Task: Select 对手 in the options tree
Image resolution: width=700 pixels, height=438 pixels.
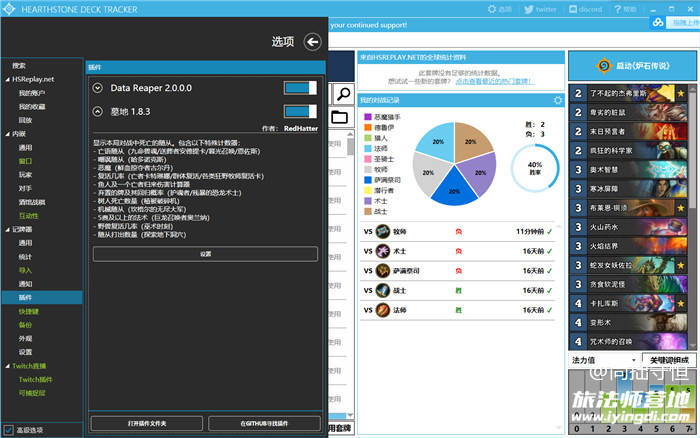Action: point(25,188)
